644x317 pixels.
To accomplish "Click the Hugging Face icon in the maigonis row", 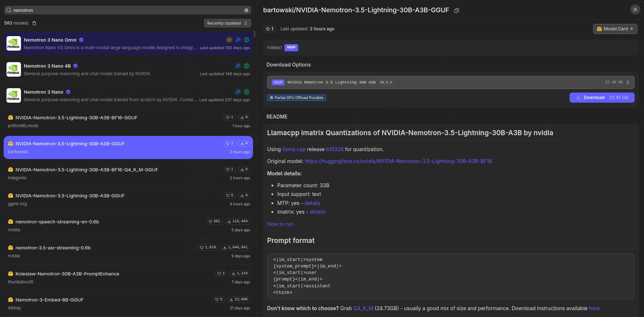I will pyautogui.click(x=10, y=170).
